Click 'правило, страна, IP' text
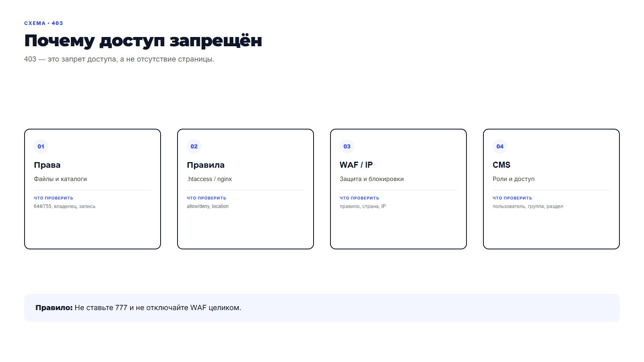644x362 pixels. click(x=363, y=206)
